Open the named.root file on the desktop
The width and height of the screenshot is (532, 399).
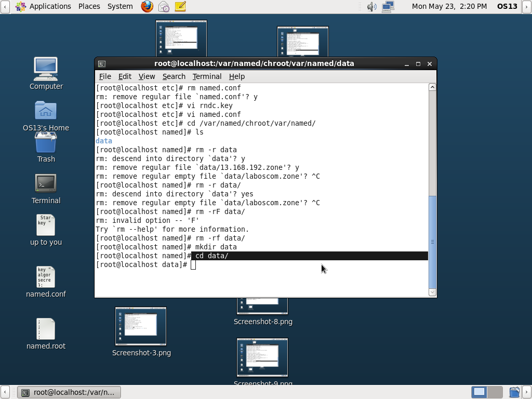pos(46,329)
